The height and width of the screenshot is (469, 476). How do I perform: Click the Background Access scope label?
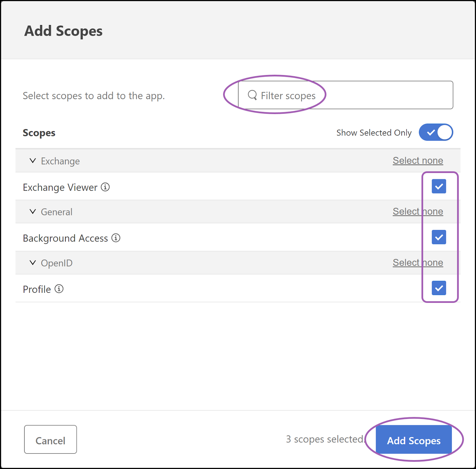click(65, 238)
